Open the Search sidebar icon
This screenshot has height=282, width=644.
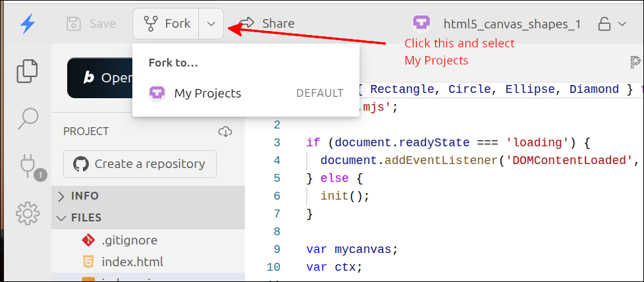(x=27, y=119)
